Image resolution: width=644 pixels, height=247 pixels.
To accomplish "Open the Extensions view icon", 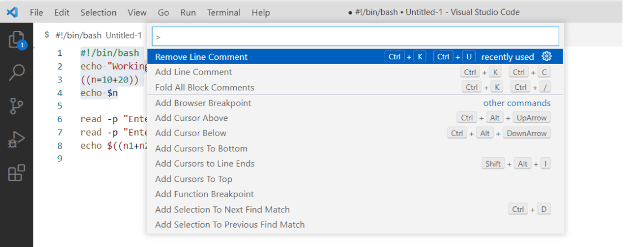I will [x=17, y=172].
